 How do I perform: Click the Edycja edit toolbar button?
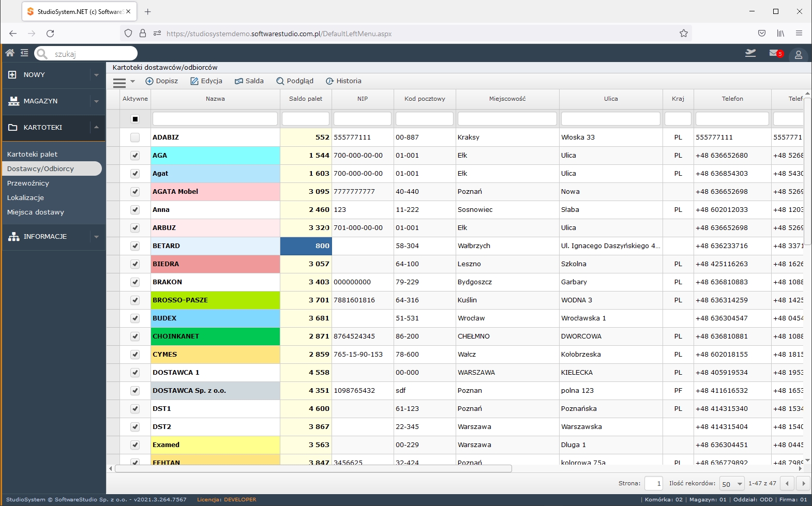click(206, 81)
